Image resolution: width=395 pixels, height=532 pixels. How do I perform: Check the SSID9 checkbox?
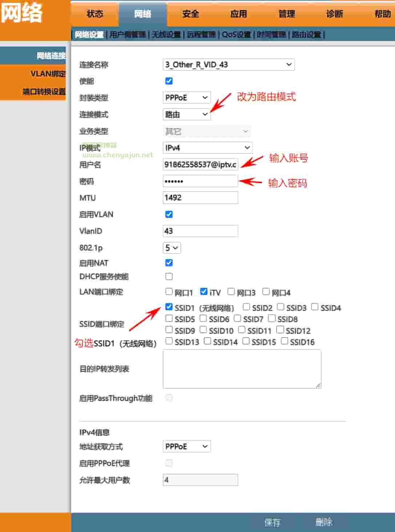[169, 330]
